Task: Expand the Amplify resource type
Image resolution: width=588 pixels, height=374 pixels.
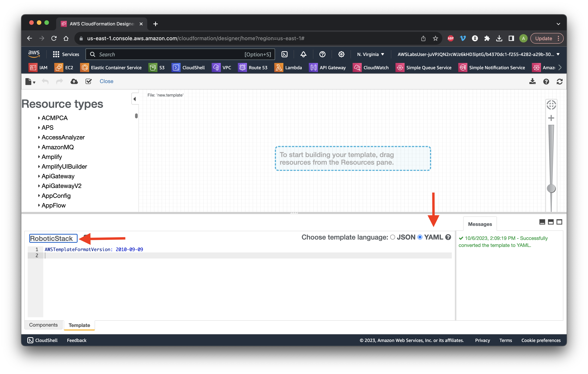Action: (39, 157)
